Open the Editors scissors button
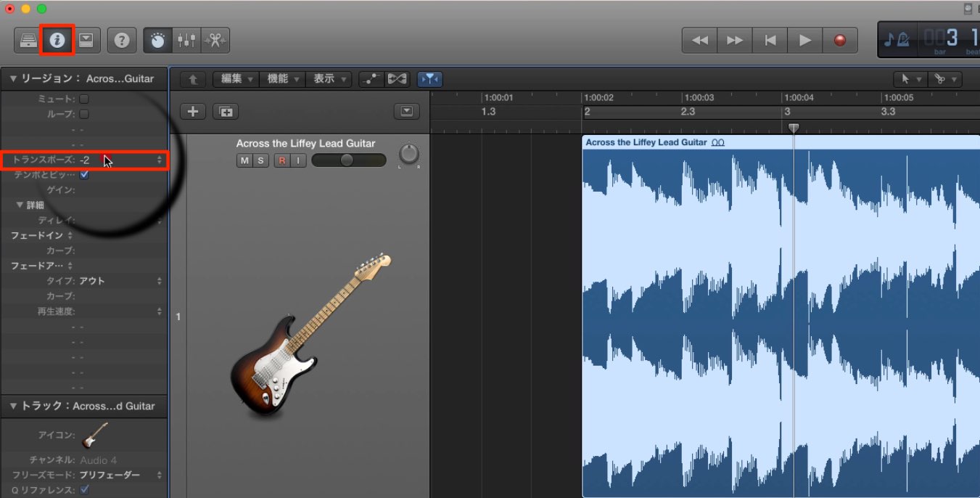 215,40
